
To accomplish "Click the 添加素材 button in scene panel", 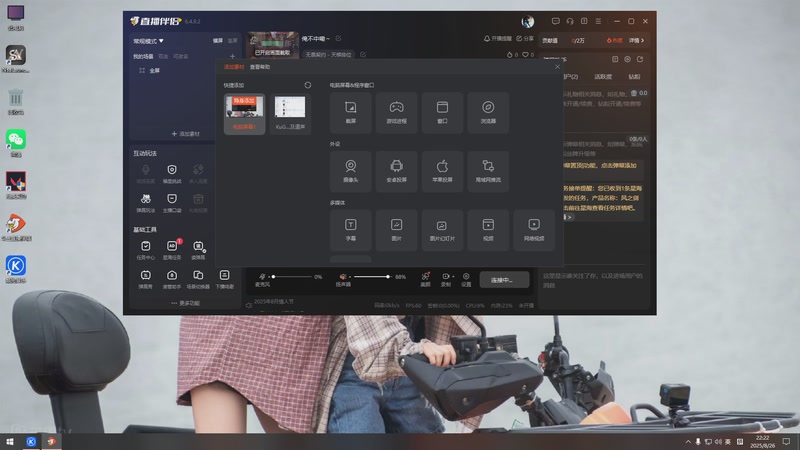I will [x=186, y=134].
